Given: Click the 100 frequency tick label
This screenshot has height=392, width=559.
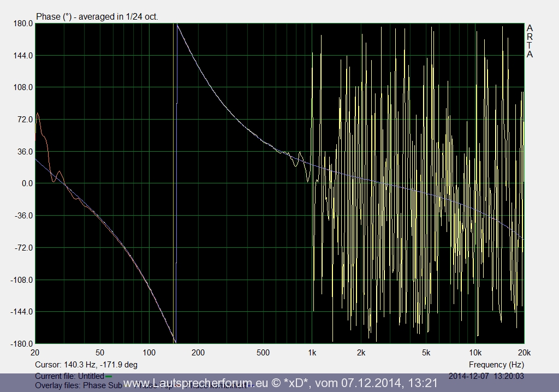Looking at the screenshot, I should pos(149,352).
